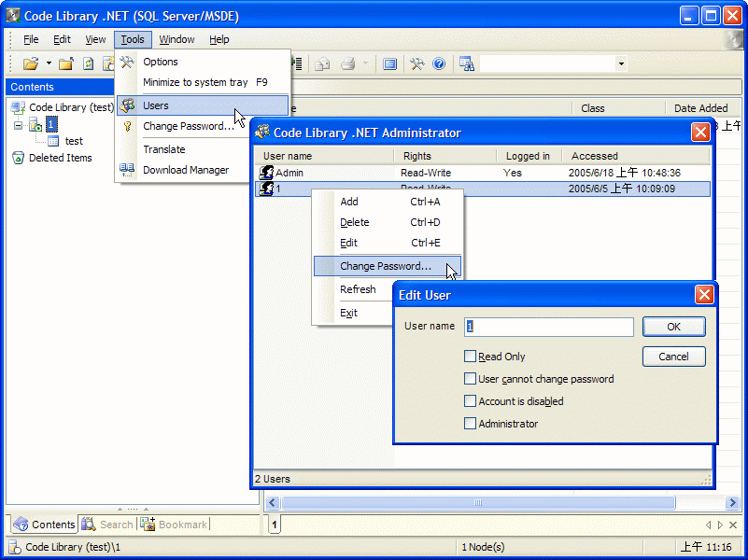
Task: Tick the Administrator checkbox
Action: click(x=470, y=423)
